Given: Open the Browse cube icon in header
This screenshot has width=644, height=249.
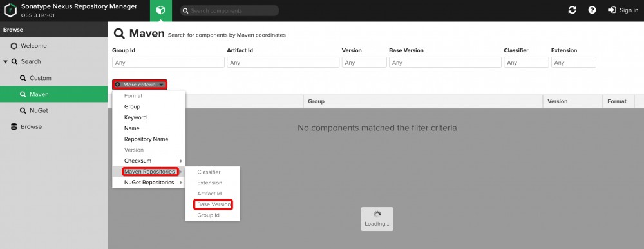Looking at the screenshot, I should point(160,10).
